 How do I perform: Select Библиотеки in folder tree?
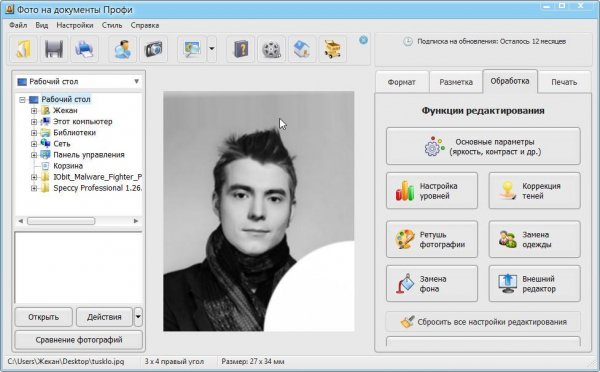pyautogui.click(x=74, y=133)
